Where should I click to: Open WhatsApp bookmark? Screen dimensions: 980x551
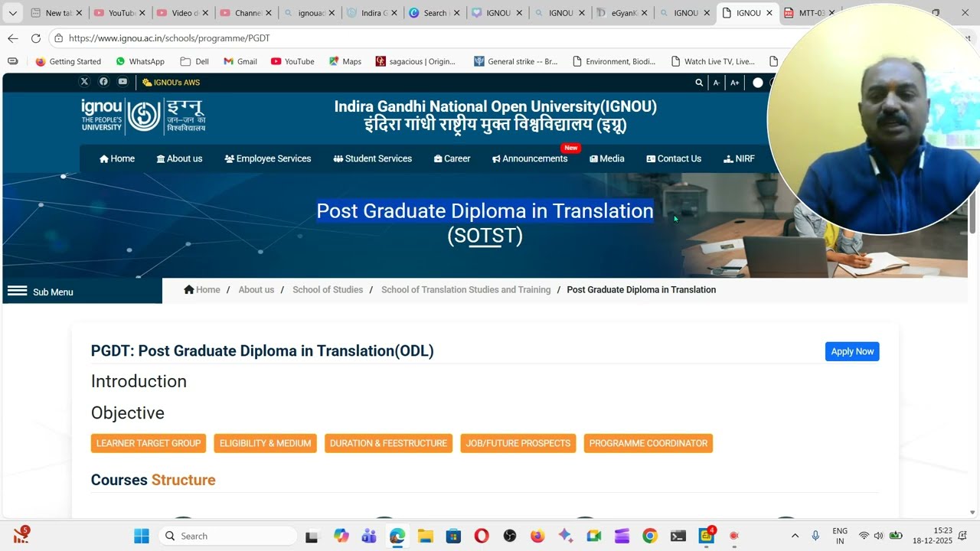[140, 61]
